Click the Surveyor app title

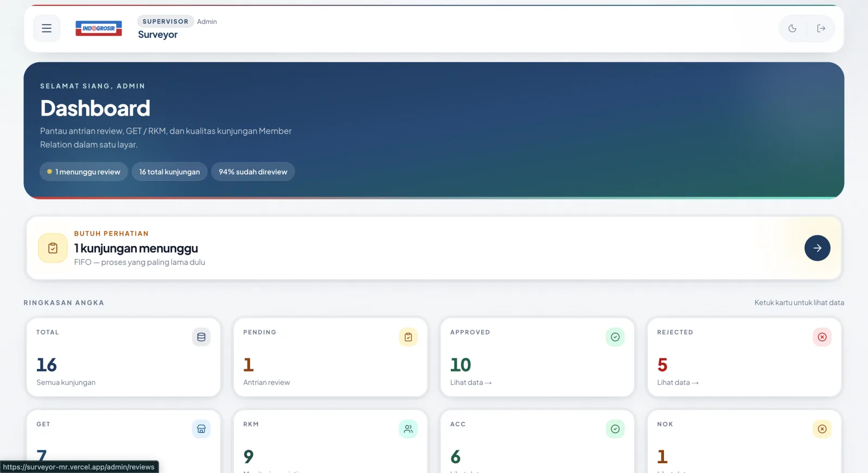158,35
